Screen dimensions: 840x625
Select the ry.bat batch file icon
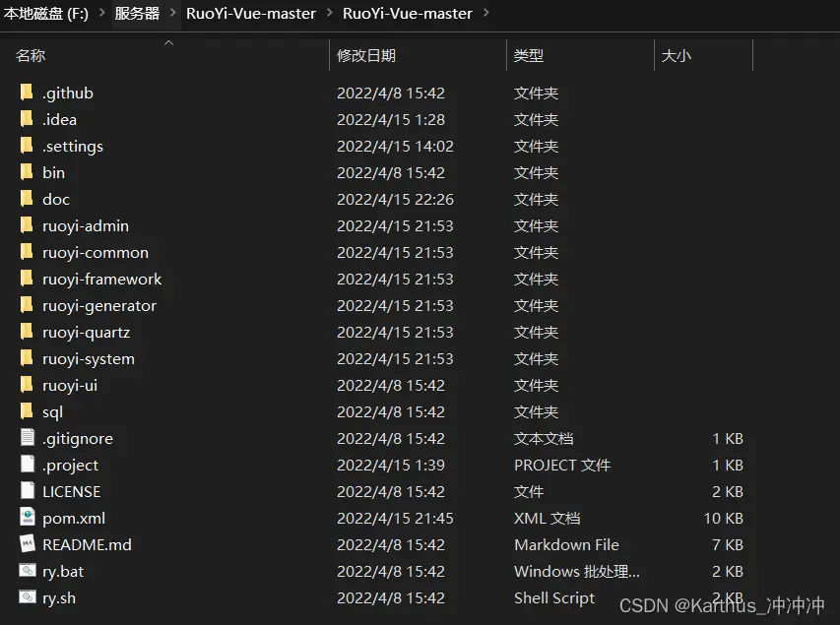27,571
